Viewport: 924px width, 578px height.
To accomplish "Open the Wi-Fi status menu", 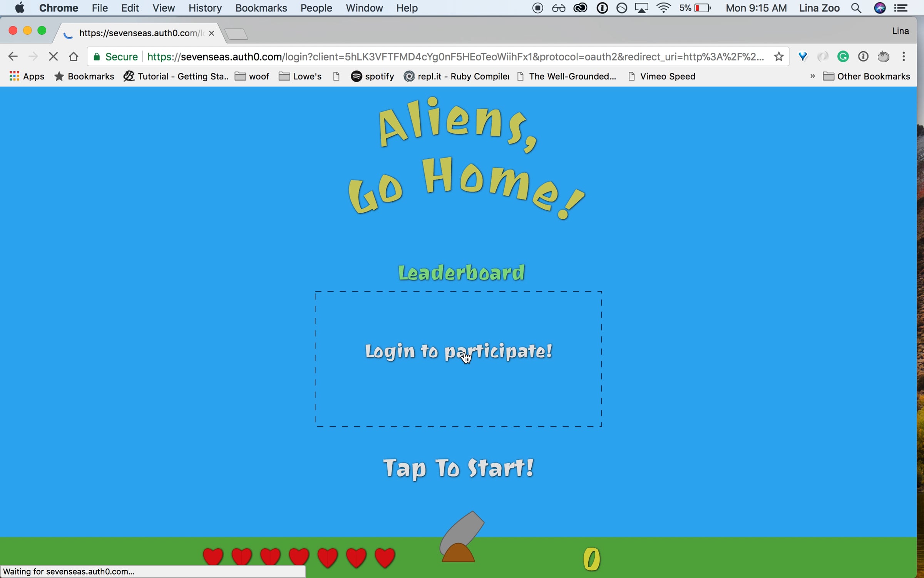I will point(664,8).
